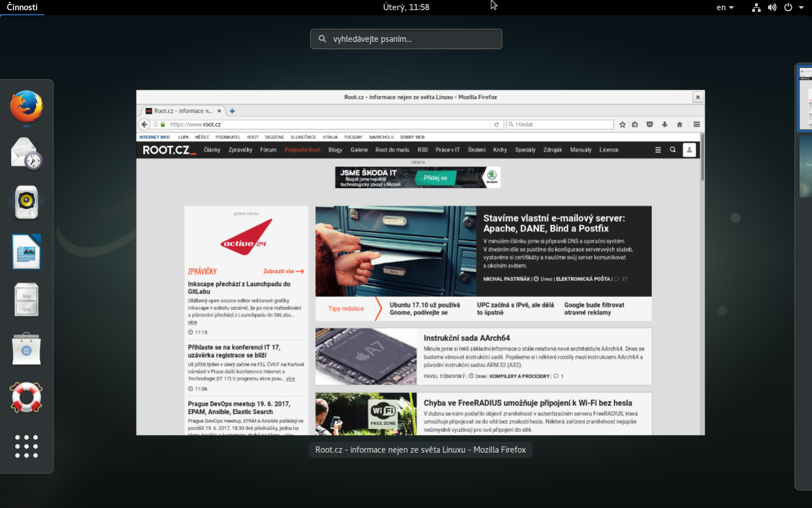Click the network status icon in top bar
Image resolution: width=812 pixels, height=508 pixels.
tap(756, 7)
